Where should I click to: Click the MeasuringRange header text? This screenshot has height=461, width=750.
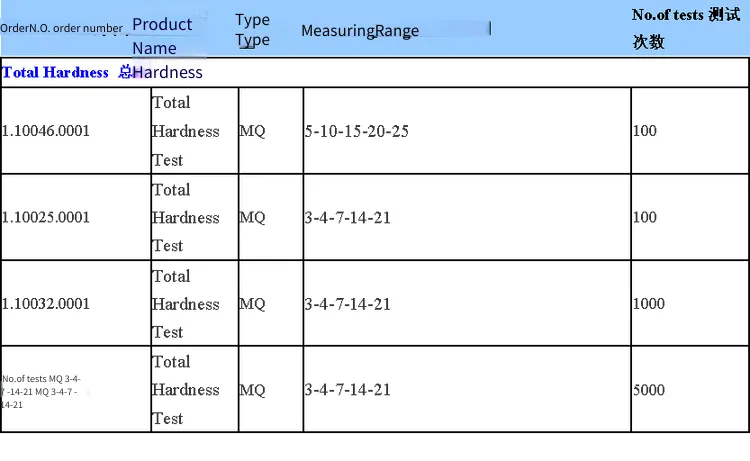point(360,31)
